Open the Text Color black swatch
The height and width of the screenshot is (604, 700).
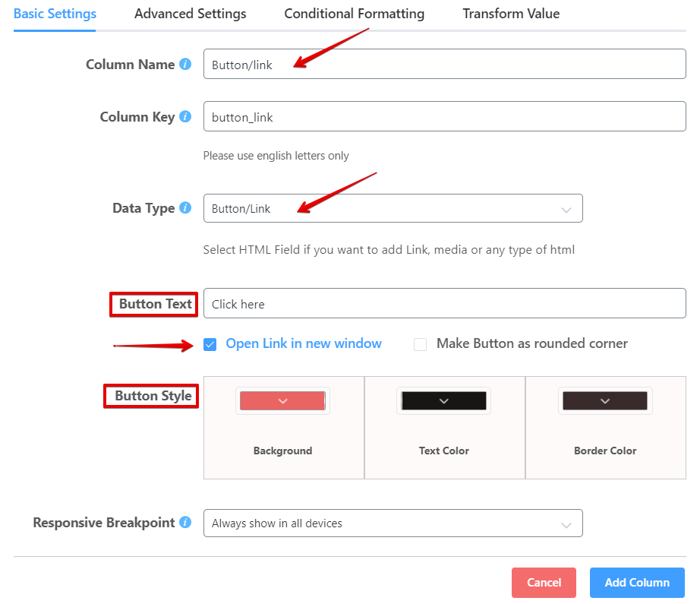[x=443, y=400]
